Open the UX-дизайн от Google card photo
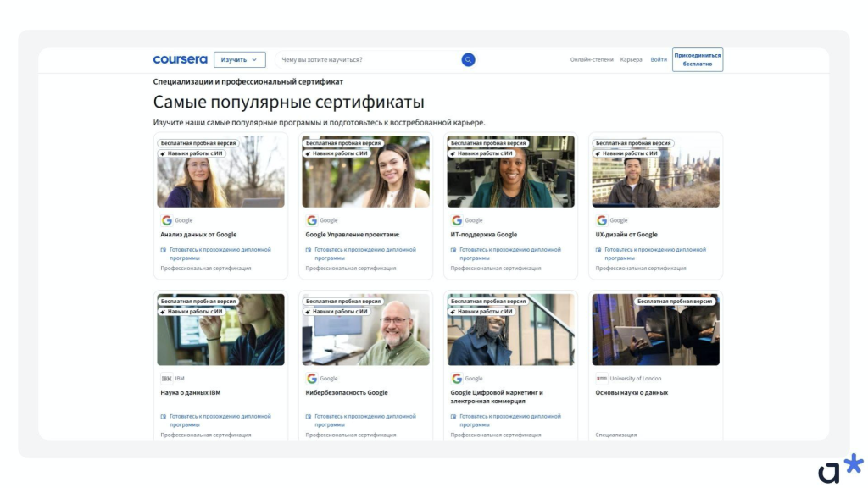The width and height of the screenshot is (868, 488). [x=656, y=171]
